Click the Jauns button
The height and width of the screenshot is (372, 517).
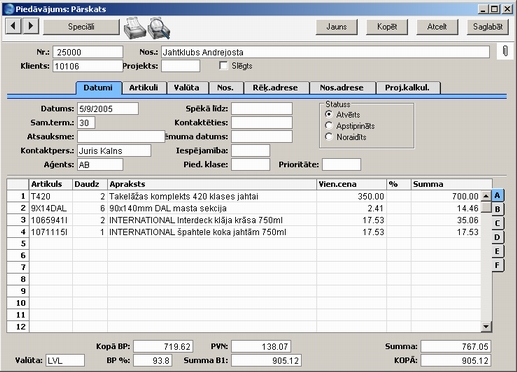click(x=336, y=27)
